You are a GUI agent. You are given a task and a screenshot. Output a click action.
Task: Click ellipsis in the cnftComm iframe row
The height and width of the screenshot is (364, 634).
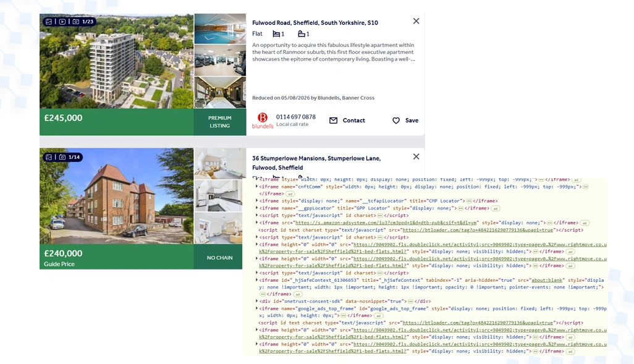coord(585,187)
